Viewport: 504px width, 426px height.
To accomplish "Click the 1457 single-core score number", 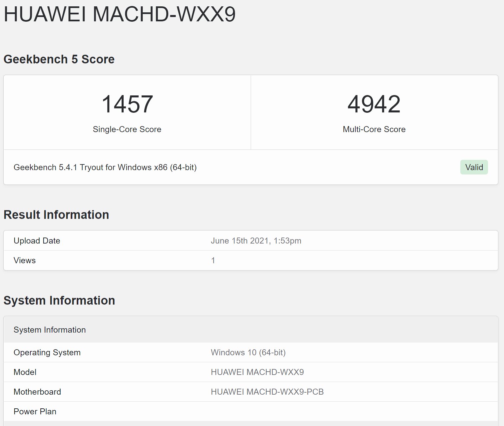I will click(127, 104).
